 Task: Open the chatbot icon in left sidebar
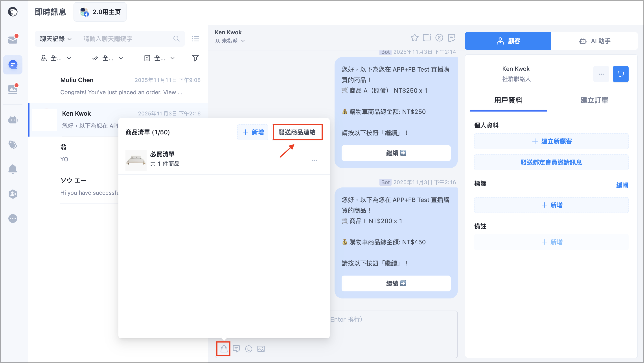click(13, 120)
